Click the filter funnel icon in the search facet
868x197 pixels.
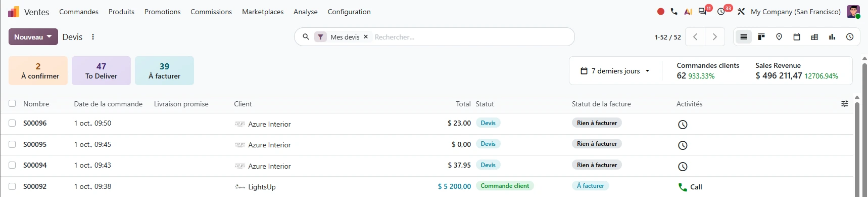click(x=320, y=37)
